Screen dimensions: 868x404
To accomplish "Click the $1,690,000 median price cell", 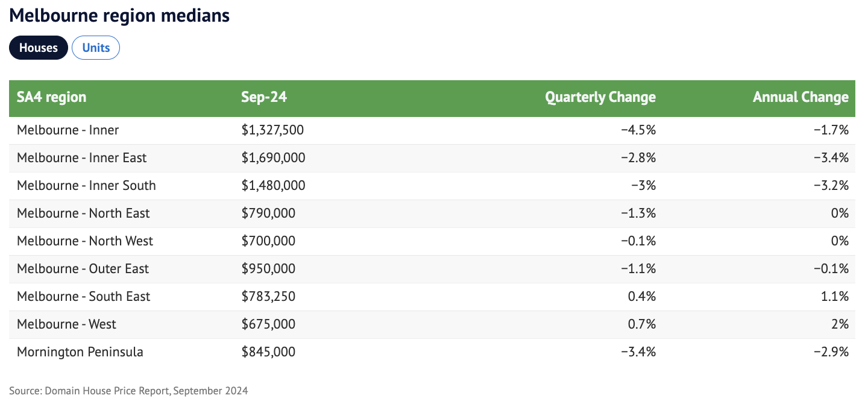I will point(273,158).
